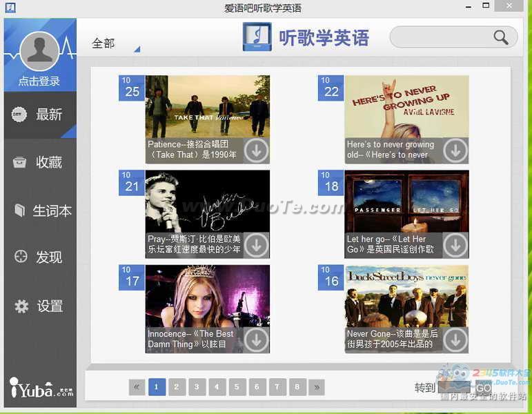Click the GO jump button
The image size is (532, 414).
pyautogui.click(x=483, y=388)
